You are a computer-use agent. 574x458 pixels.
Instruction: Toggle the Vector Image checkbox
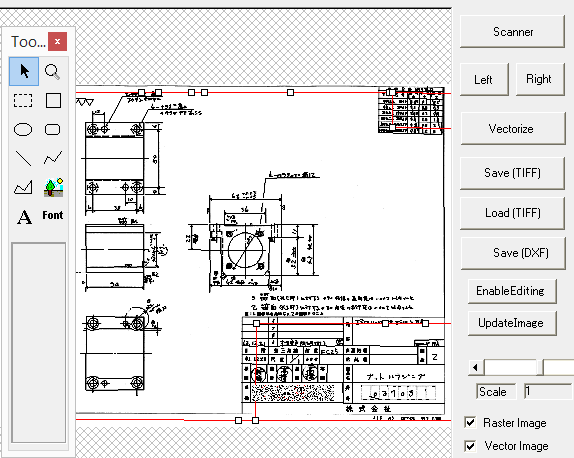tap(470, 446)
